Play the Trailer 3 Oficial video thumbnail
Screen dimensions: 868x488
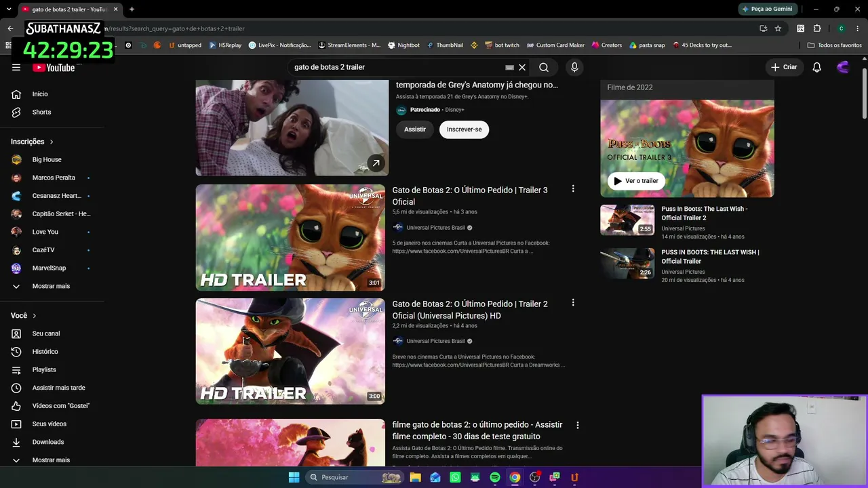290,238
